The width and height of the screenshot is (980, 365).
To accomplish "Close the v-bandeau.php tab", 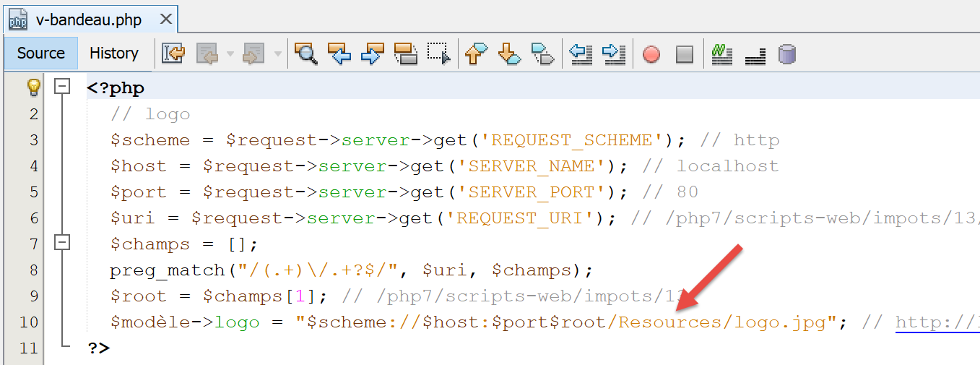I will point(166,20).
